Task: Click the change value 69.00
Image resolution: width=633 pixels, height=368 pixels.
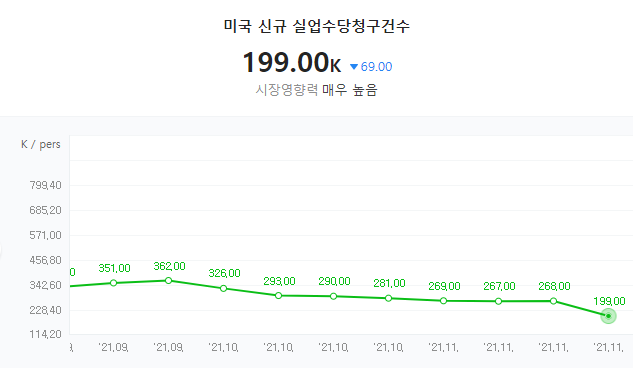Action: pyautogui.click(x=376, y=67)
